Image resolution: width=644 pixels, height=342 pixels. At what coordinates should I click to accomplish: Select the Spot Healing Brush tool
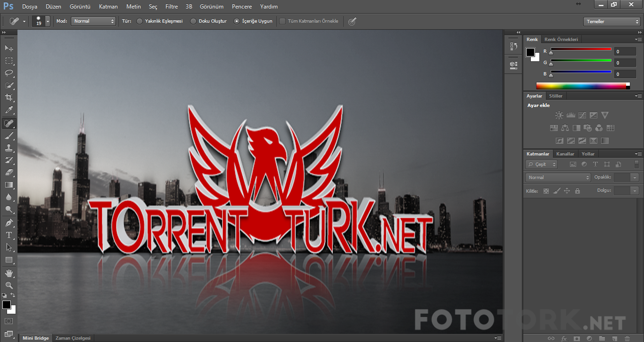(x=9, y=123)
